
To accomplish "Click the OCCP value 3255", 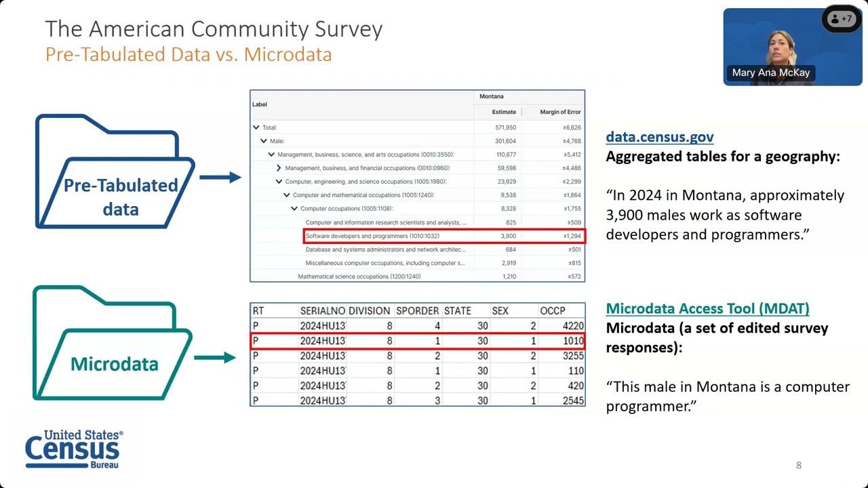I will click(x=573, y=356).
